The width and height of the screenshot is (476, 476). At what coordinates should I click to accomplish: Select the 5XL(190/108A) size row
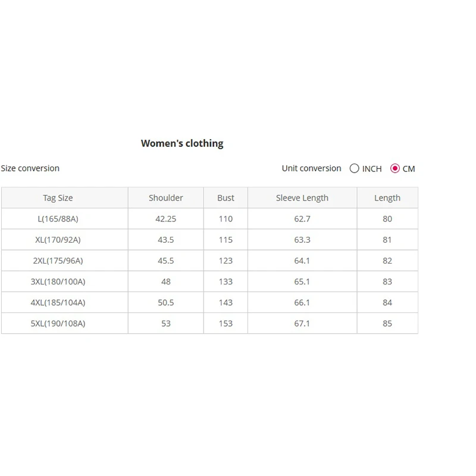coord(210,323)
